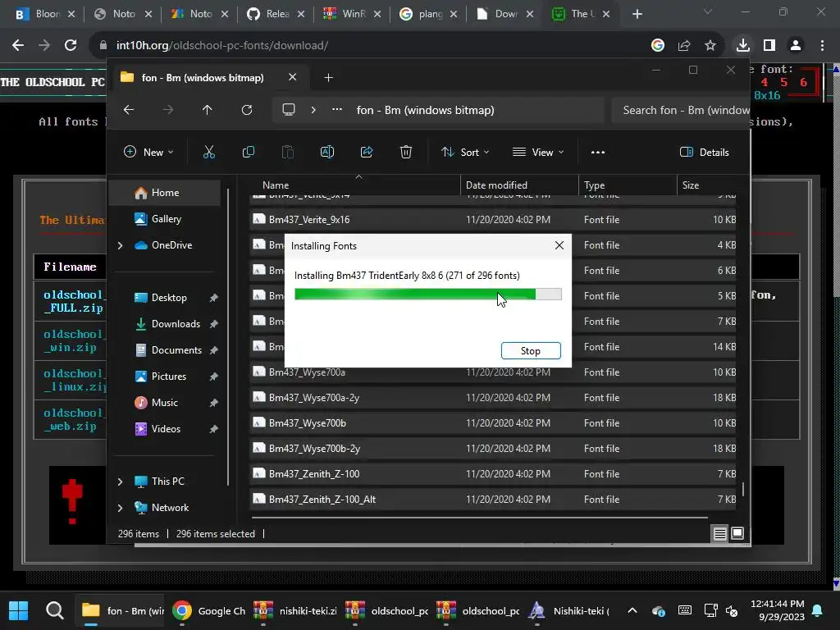This screenshot has height=630, width=840.
Task: Open Chrome three-dot menu
Action: pyautogui.click(x=822, y=46)
